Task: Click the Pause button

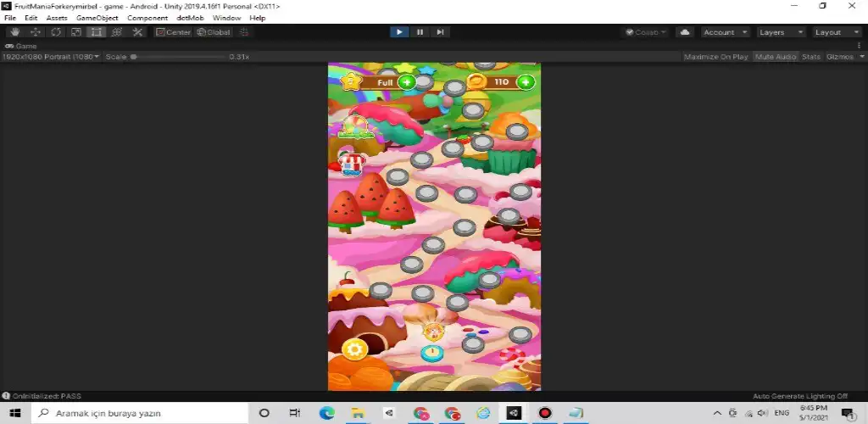Action: pyautogui.click(x=420, y=32)
